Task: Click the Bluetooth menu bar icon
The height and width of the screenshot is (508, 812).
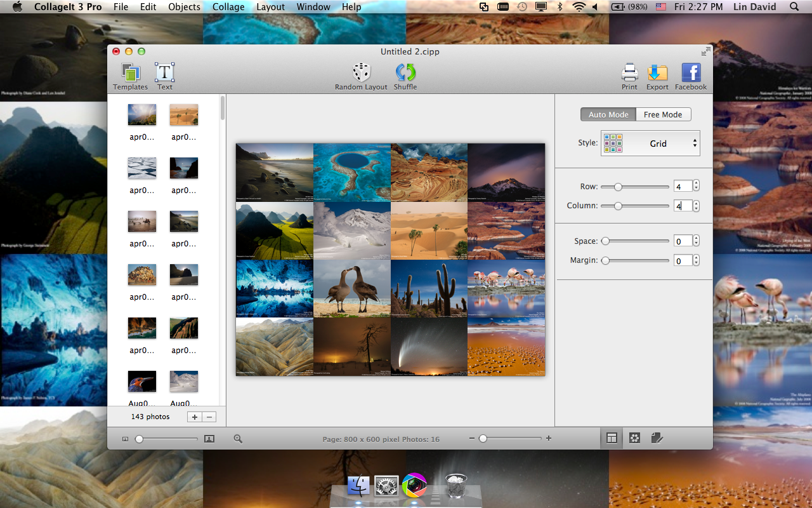Action: coord(560,7)
